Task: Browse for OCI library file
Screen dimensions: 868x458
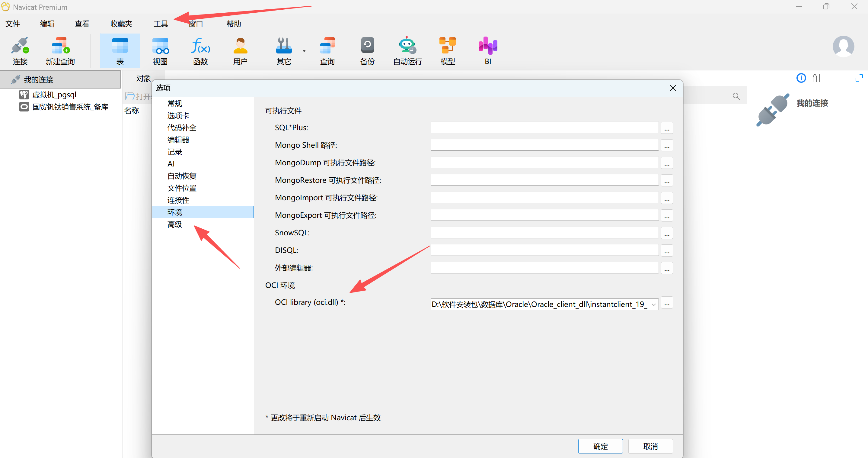Action: (666, 303)
